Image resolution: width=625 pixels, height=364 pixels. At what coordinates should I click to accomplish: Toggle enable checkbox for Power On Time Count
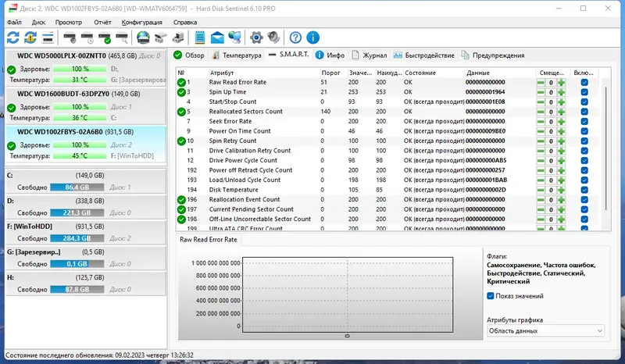pos(584,131)
